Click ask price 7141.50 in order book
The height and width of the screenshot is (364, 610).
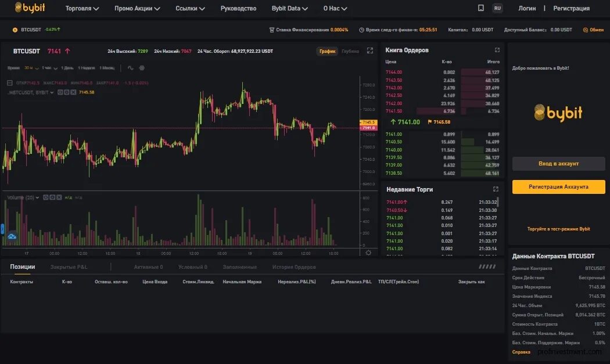(394, 111)
